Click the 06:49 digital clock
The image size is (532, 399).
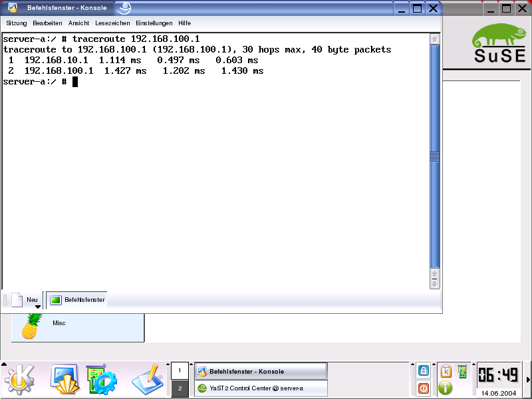498,375
